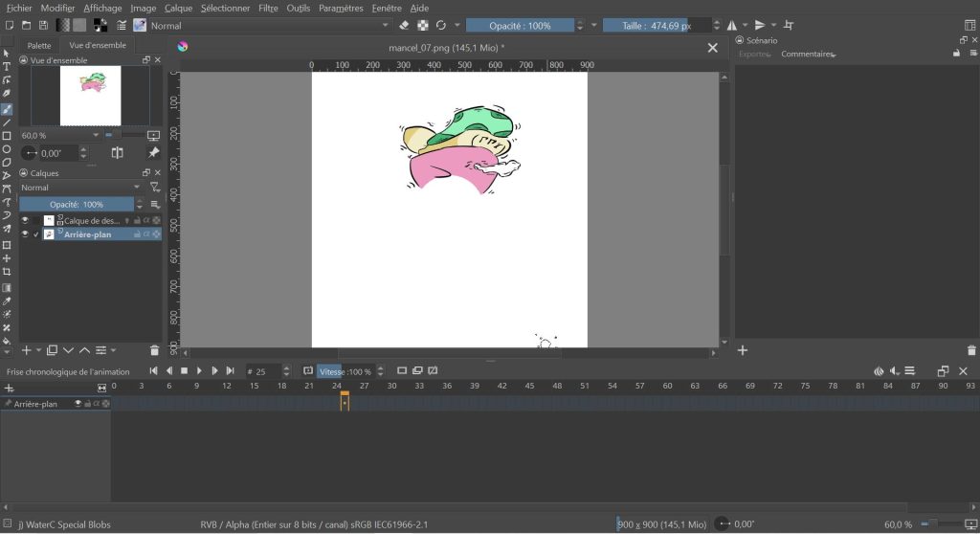This screenshot has width=980, height=534.
Task: Click the horizontal mirror tool icon
Action: coord(732,25)
